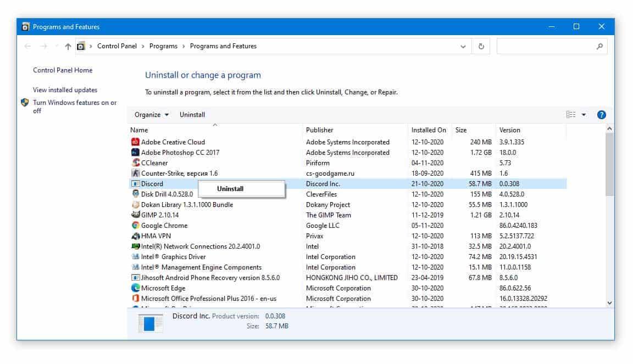
Task: Click the change view layout icon
Action: click(x=570, y=115)
